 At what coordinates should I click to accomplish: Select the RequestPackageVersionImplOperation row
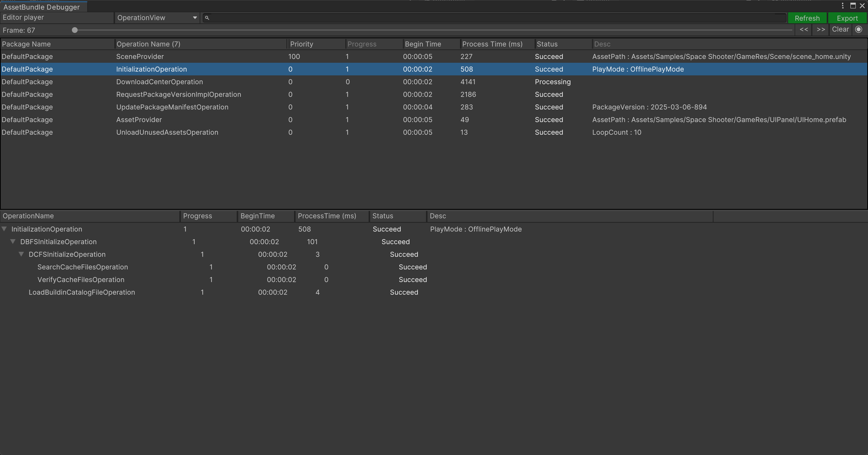point(434,95)
